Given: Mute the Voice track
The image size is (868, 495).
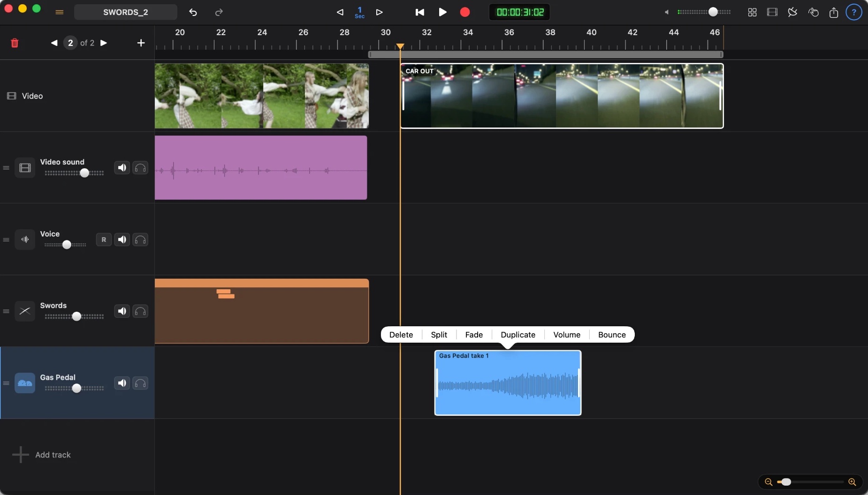Looking at the screenshot, I should [122, 240].
